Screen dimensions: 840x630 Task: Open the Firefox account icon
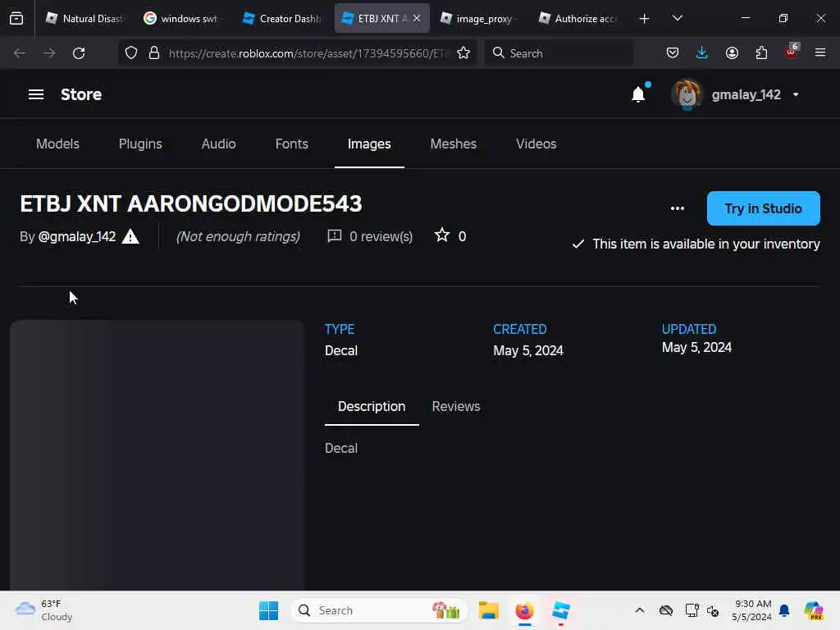[x=732, y=53]
